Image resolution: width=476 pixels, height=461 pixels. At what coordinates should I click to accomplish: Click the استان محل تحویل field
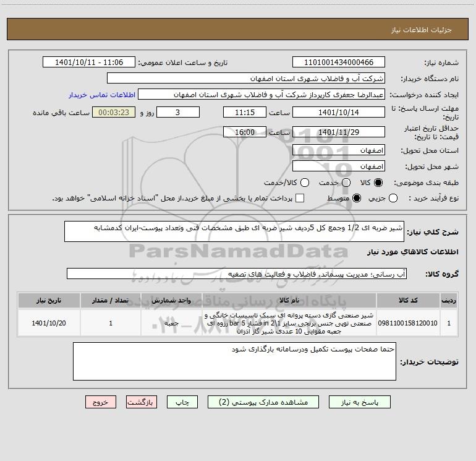(339, 150)
